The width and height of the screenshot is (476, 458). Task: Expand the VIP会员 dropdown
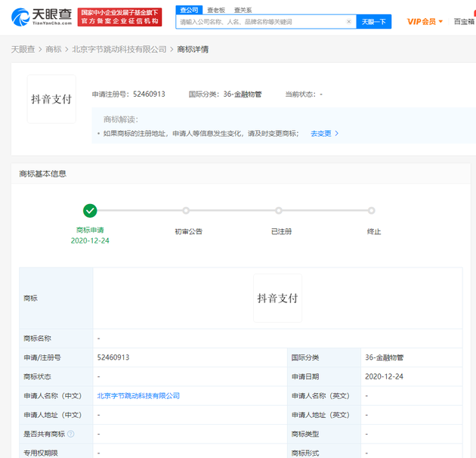[425, 22]
